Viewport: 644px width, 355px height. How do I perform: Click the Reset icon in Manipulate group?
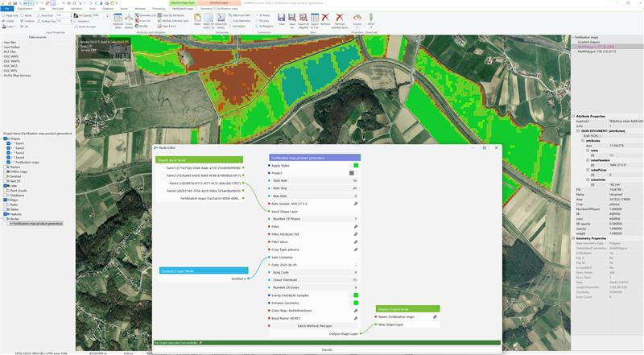point(197,19)
